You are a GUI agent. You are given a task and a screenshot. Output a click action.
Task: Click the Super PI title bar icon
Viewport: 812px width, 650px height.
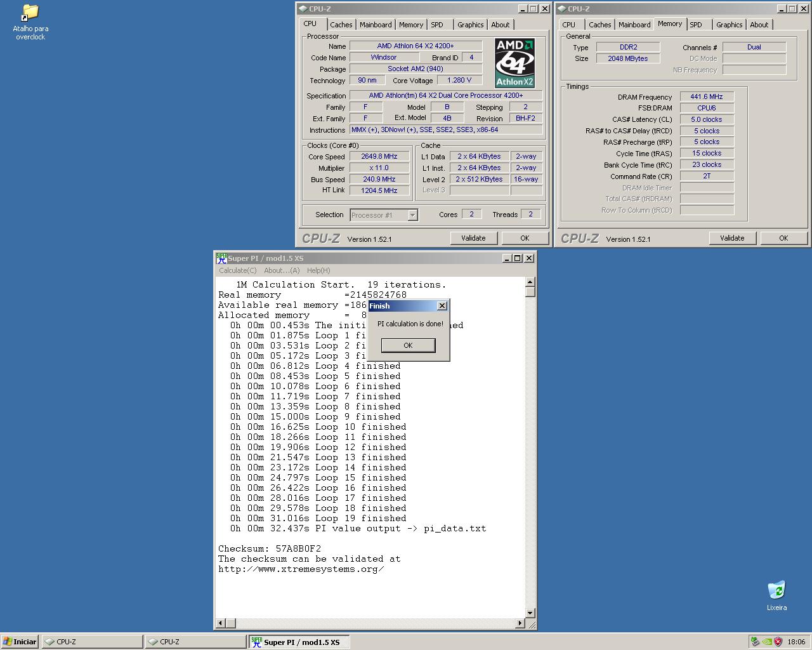tap(221, 258)
